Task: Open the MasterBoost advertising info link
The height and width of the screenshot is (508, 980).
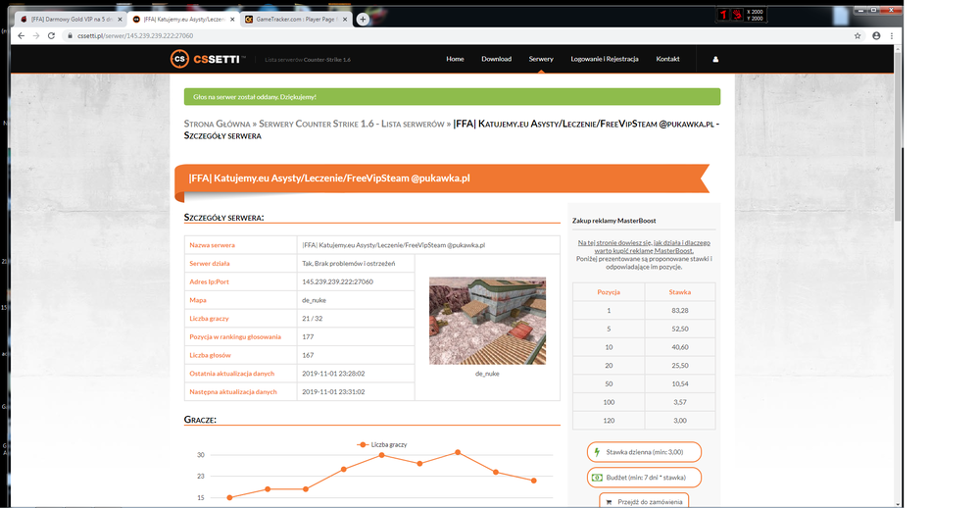Action: (644, 246)
